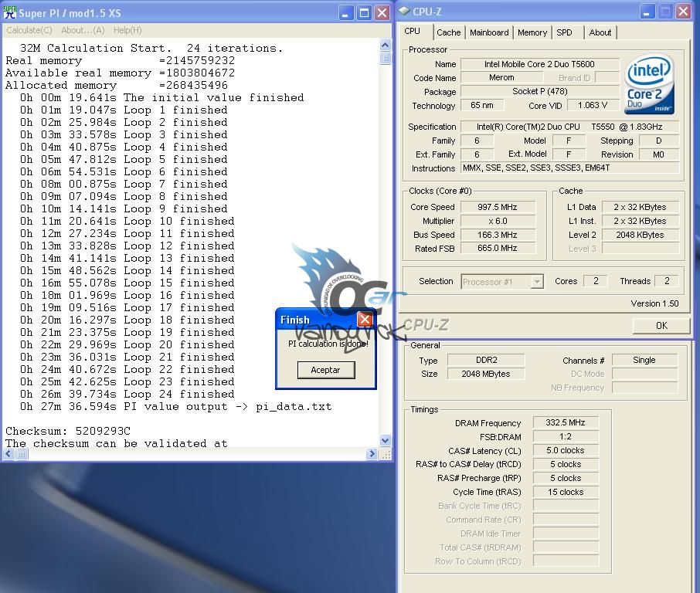Click the Channels # value 'Single'
Viewport: 700px width, 593px height.
coord(644,360)
